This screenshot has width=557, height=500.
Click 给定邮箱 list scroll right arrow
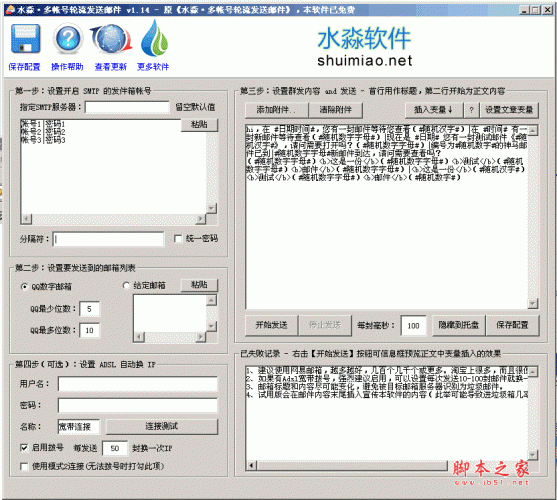point(201,337)
